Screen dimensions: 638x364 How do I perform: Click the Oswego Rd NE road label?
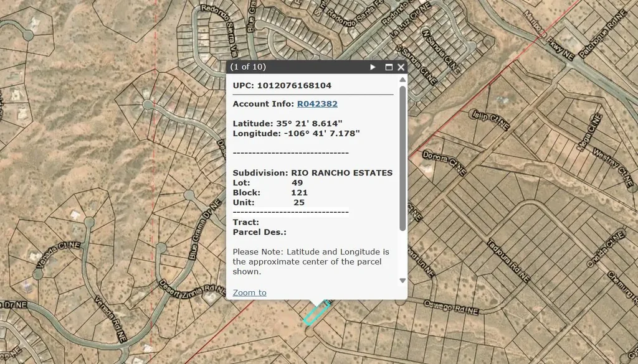click(x=451, y=306)
